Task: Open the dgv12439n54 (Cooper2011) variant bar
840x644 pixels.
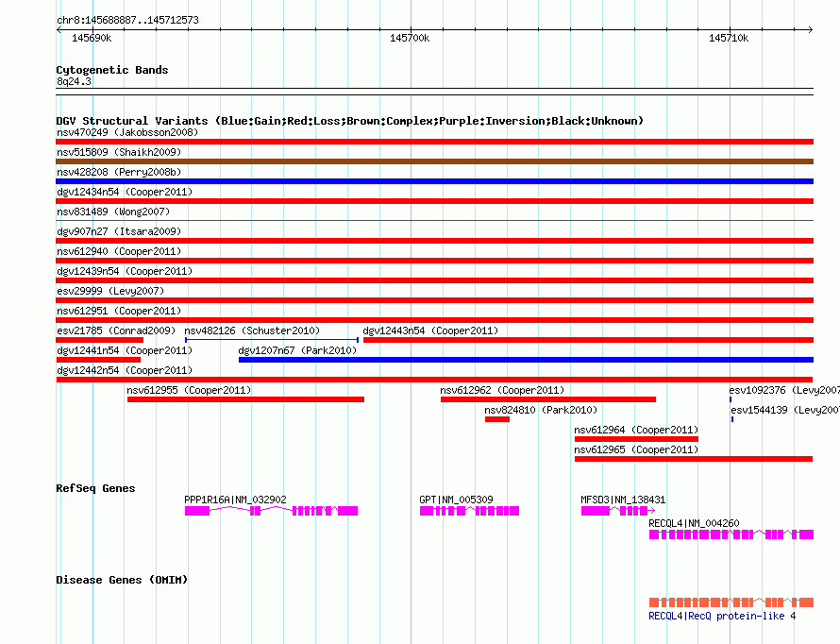Action: (434, 280)
